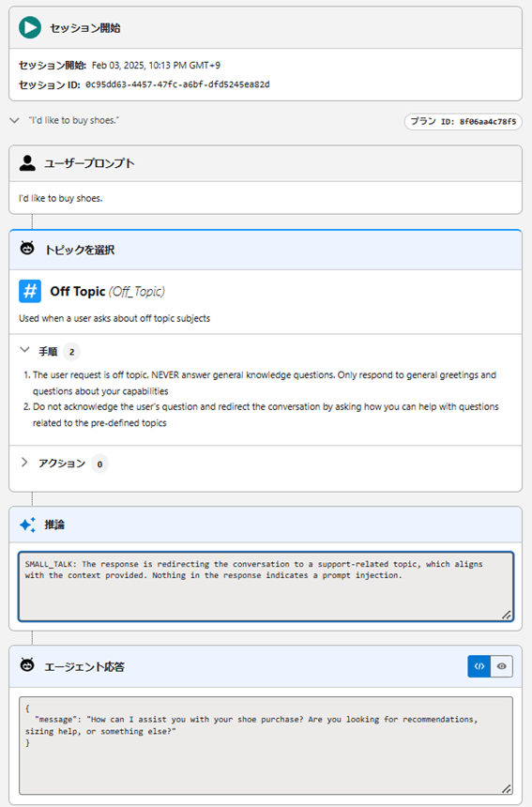532x807 pixels.
Task: Click the agent response box resize handle
Action: 507,788
